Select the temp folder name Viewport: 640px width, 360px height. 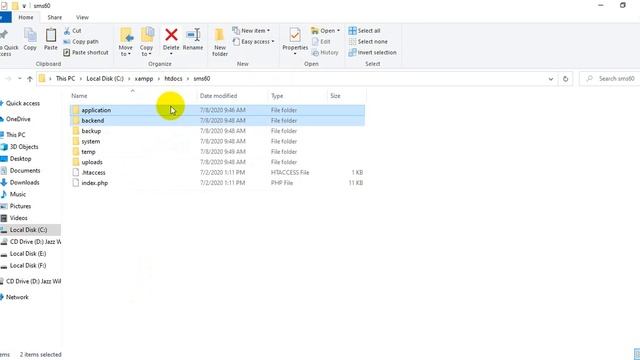pos(88,152)
